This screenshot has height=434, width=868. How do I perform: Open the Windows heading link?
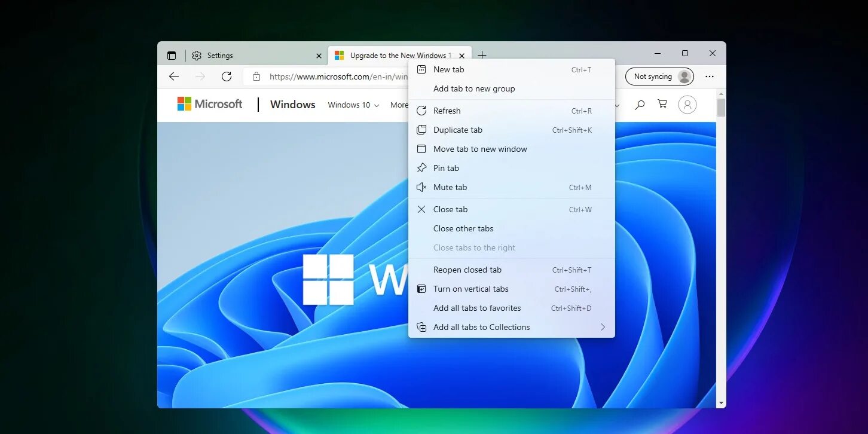pyautogui.click(x=293, y=105)
